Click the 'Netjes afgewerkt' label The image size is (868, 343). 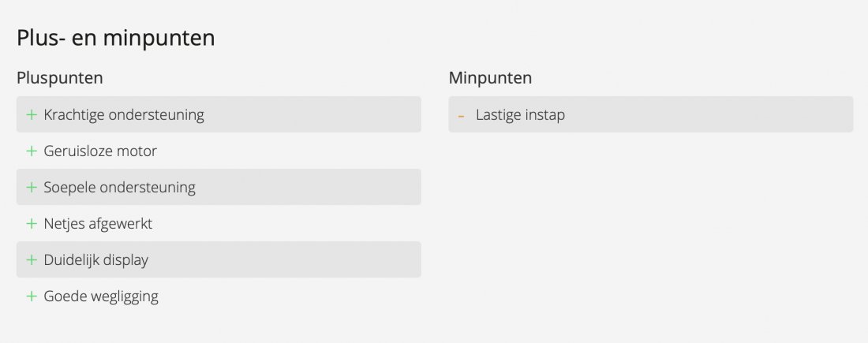pyautogui.click(x=98, y=224)
